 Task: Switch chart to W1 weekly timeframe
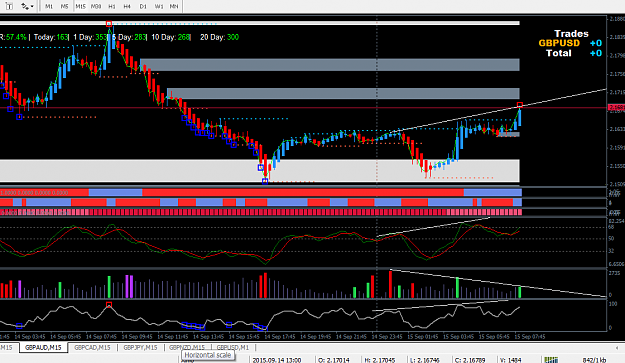click(x=159, y=6)
